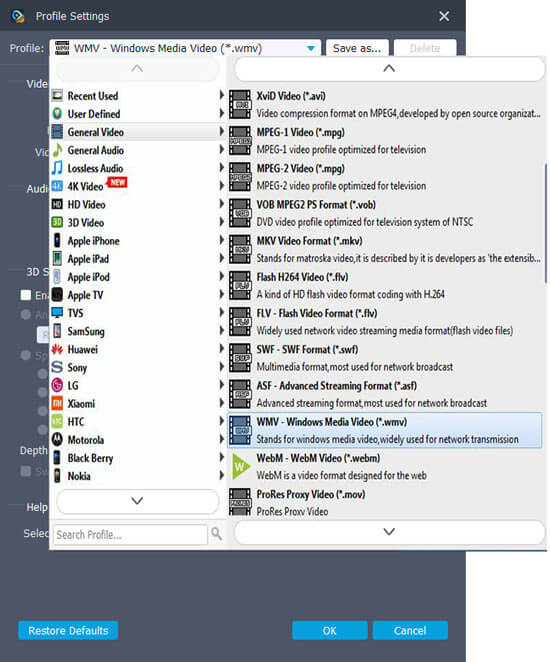The image size is (550, 662).
Task: Click the Lossless Audio icon
Action: [57, 168]
